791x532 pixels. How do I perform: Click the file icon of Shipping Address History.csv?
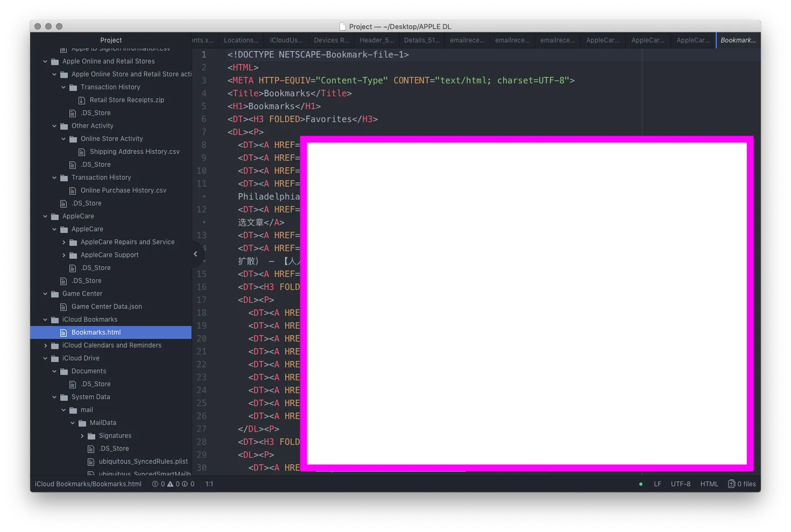point(82,152)
